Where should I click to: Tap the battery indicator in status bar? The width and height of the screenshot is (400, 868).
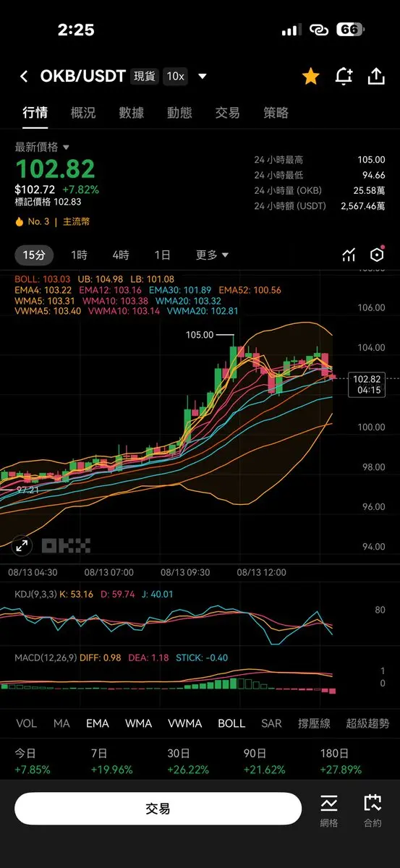coord(351,30)
